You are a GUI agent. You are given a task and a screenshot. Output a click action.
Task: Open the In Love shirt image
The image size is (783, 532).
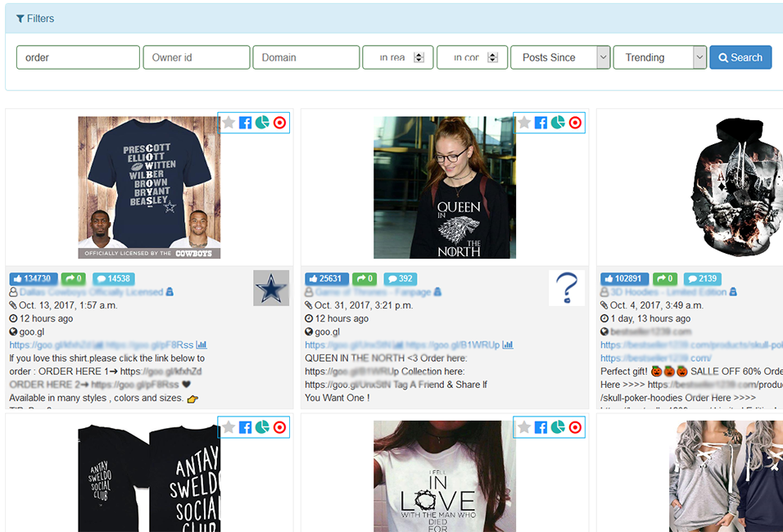445,476
